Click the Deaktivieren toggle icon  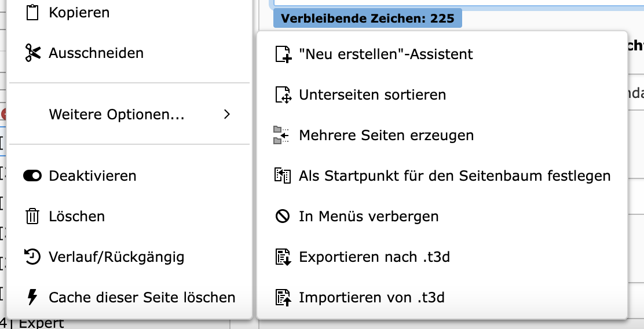[32, 176]
